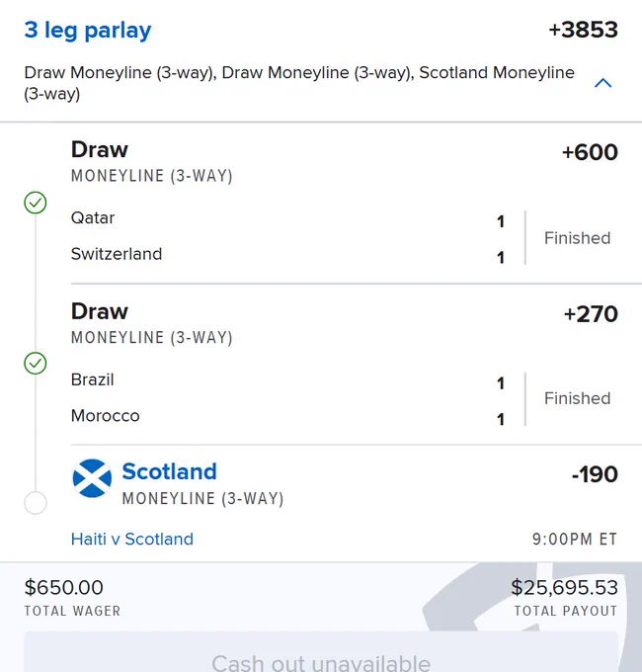Click the green checkmark for Brazil draw
The width and height of the screenshot is (642, 672).
(36, 364)
